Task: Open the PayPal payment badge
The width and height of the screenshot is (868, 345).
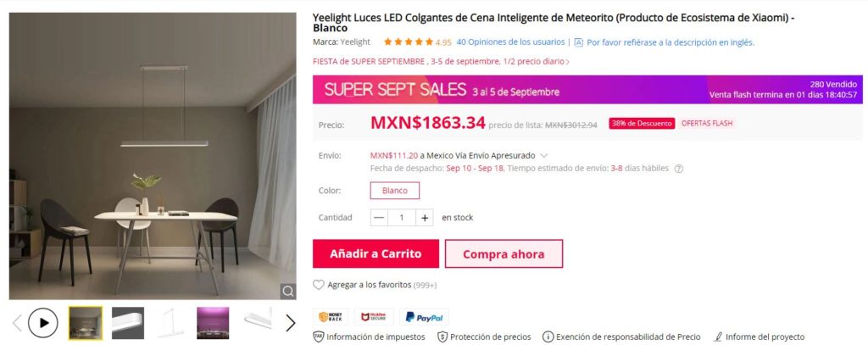Action: pos(424,317)
